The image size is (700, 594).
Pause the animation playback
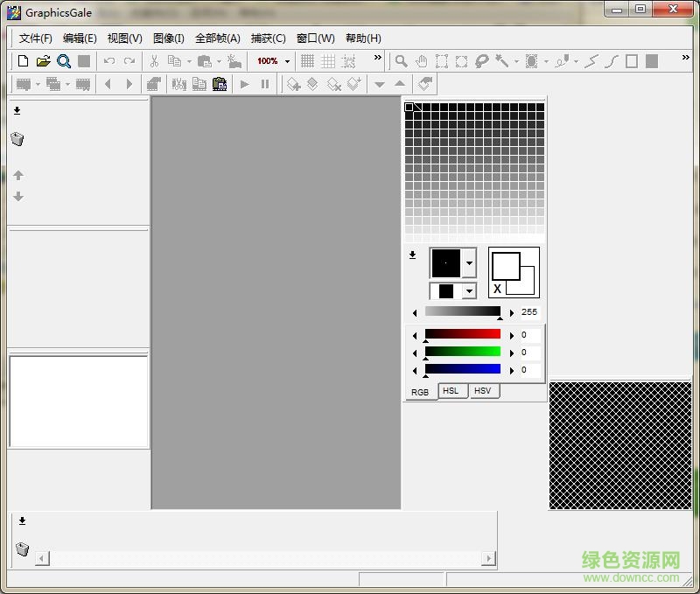(x=263, y=84)
